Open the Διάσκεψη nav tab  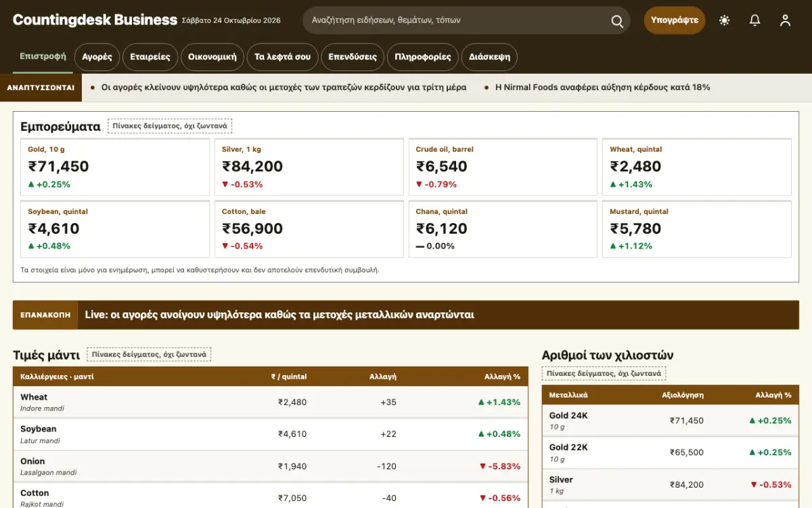point(489,57)
